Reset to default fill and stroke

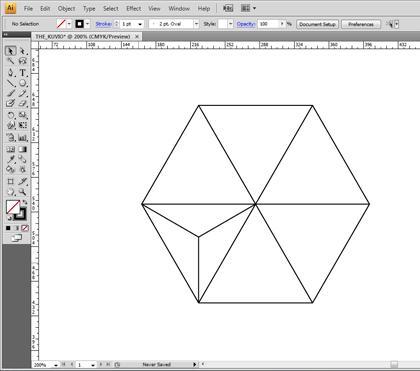coord(9,218)
